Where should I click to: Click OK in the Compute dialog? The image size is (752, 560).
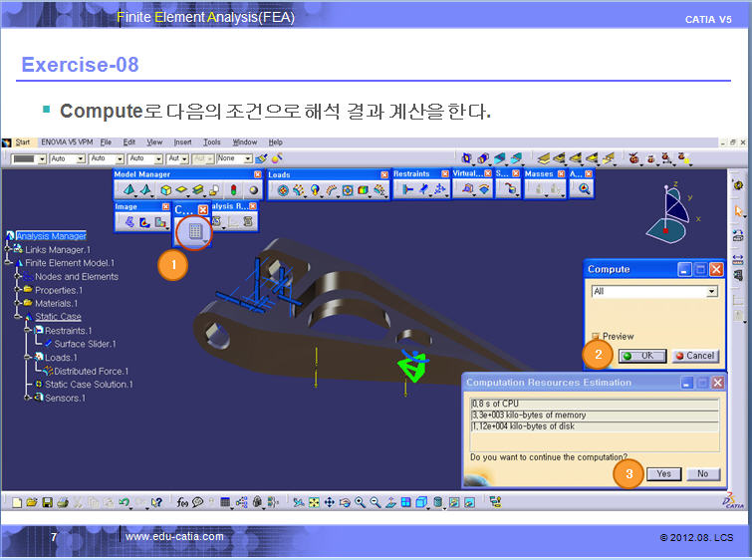pos(641,356)
